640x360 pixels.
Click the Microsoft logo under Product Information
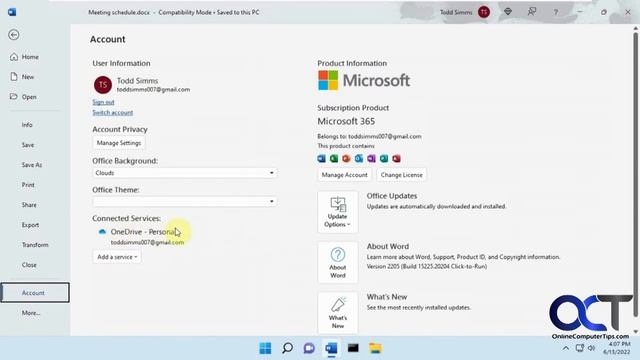(364, 80)
